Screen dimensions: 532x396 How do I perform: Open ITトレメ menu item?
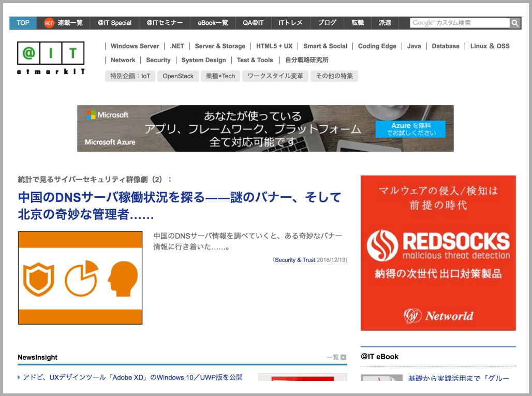click(x=290, y=23)
